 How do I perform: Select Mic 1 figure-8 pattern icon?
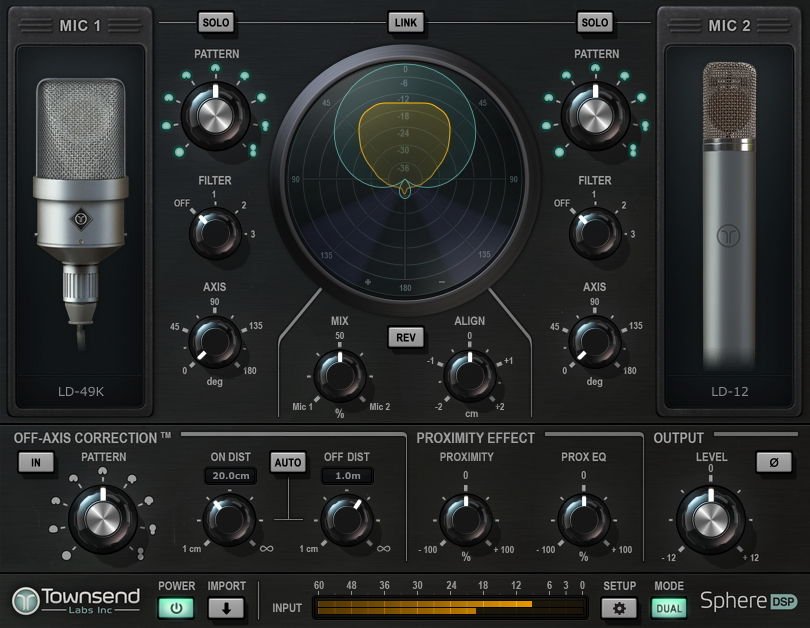pyautogui.click(x=253, y=150)
